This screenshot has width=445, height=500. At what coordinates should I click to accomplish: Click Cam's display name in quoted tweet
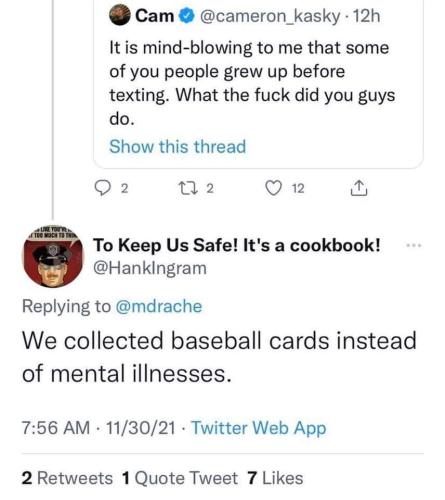154,16
